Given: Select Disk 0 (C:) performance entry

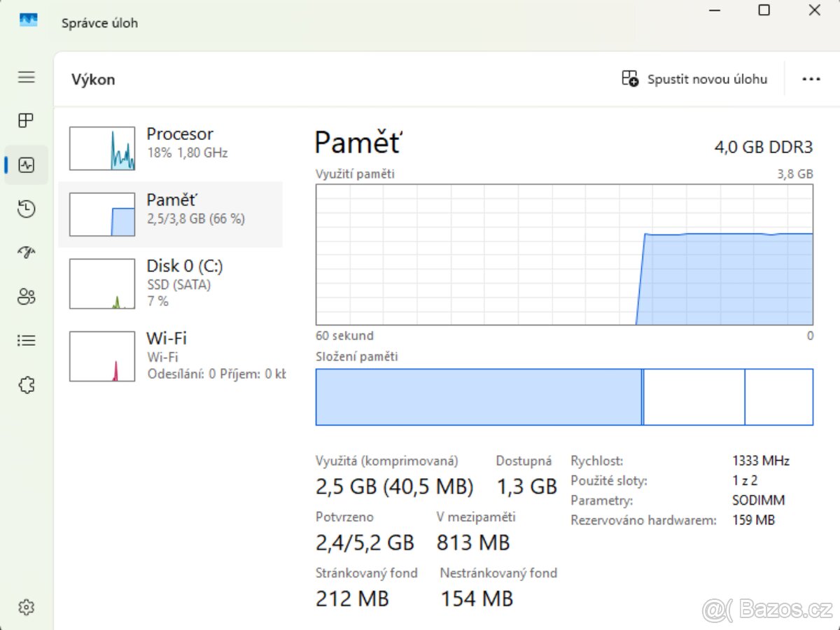Looking at the screenshot, I should click(x=170, y=283).
